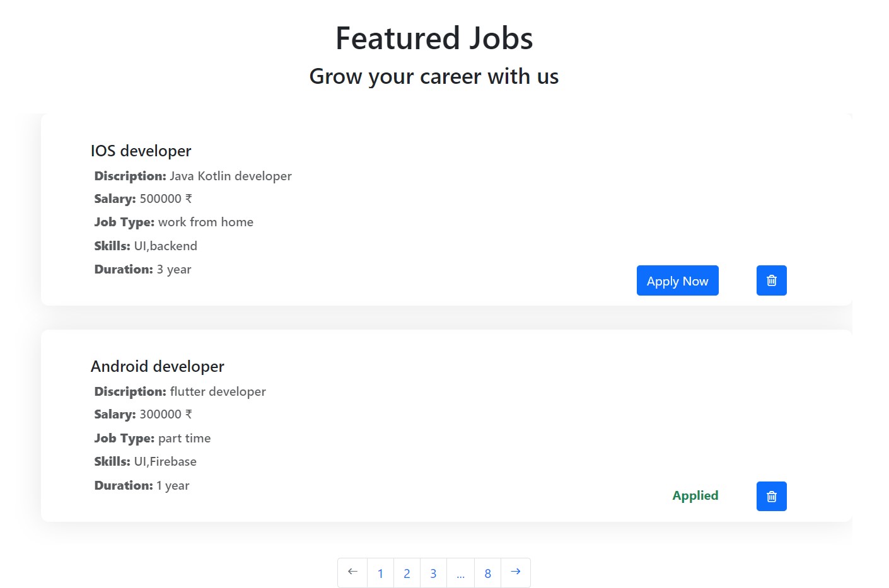889x588 pixels.
Task: Click the IOS developer job title
Action: [141, 151]
